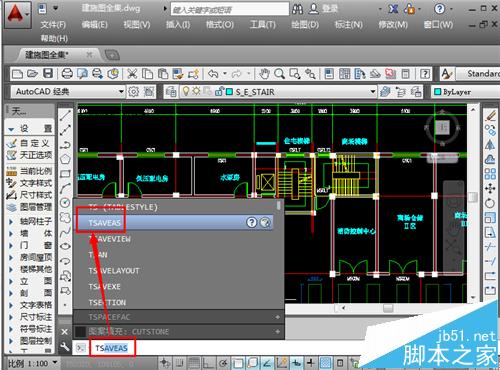Open the 绘图(D) menu
The height and width of the screenshot is (370, 500).
pos(305,24)
